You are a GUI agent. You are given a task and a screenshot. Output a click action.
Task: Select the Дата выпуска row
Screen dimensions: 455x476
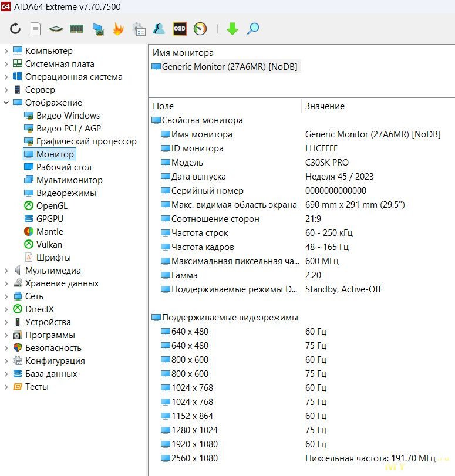pyautogui.click(x=302, y=177)
